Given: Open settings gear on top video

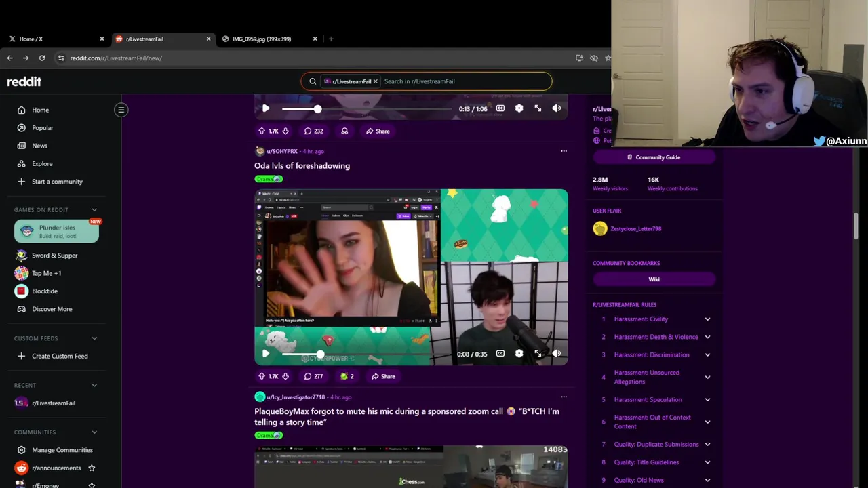Looking at the screenshot, I should [x=519, y=108].
